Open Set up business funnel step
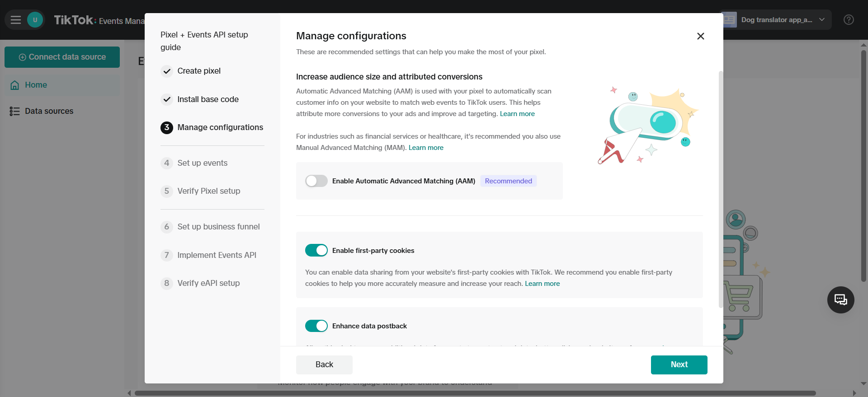Screen dimensions: 868x397 tap(219, 227)
